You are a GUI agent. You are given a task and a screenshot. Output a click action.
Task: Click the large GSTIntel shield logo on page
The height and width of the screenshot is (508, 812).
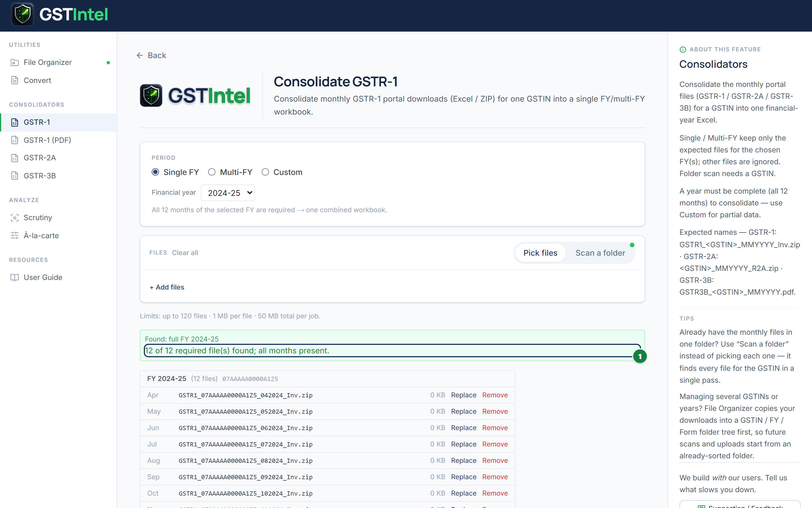151,95
